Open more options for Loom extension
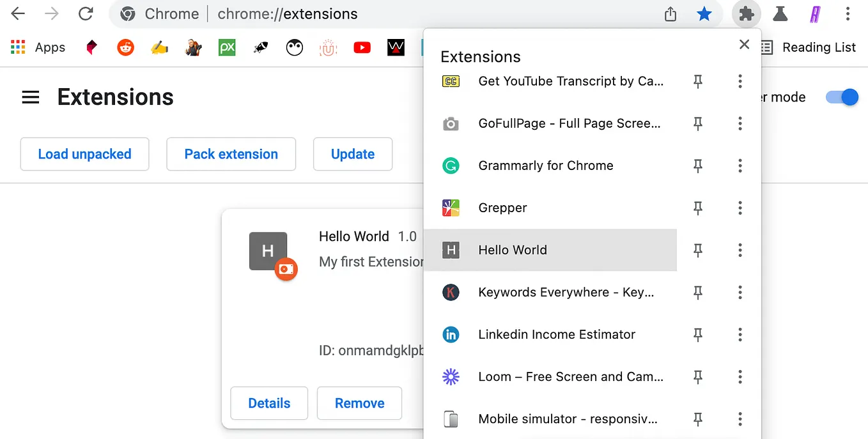Image resolution: width=868 pixels, height=439 pixels. 740,376
